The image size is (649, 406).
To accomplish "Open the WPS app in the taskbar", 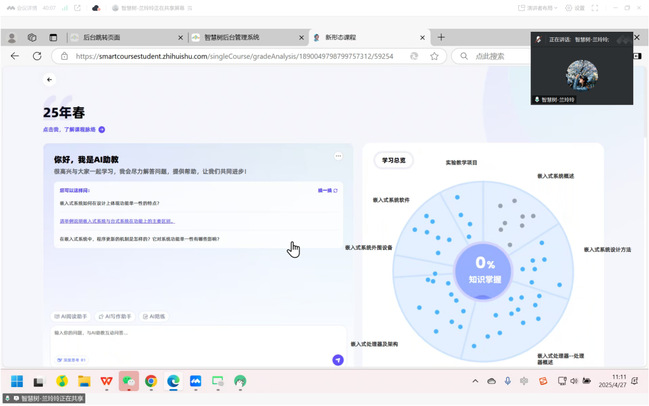I will coord(106,381).
